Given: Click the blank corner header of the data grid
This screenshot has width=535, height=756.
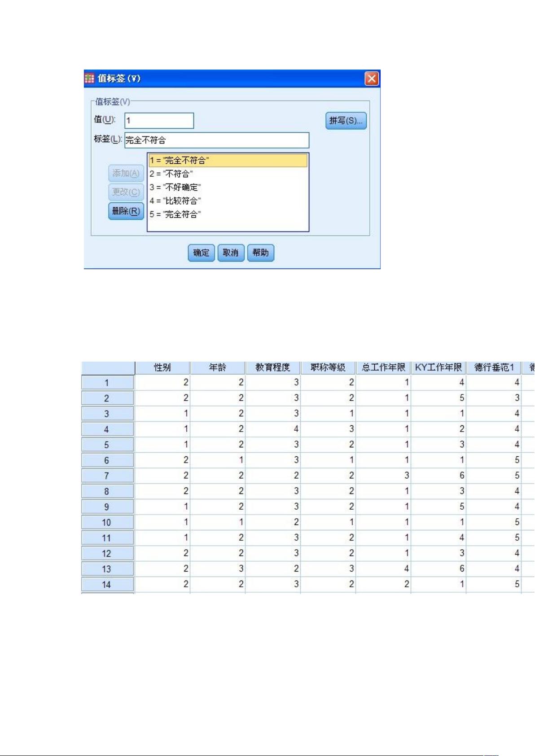Looking at the screenshot, I should [x=108, y=368].
